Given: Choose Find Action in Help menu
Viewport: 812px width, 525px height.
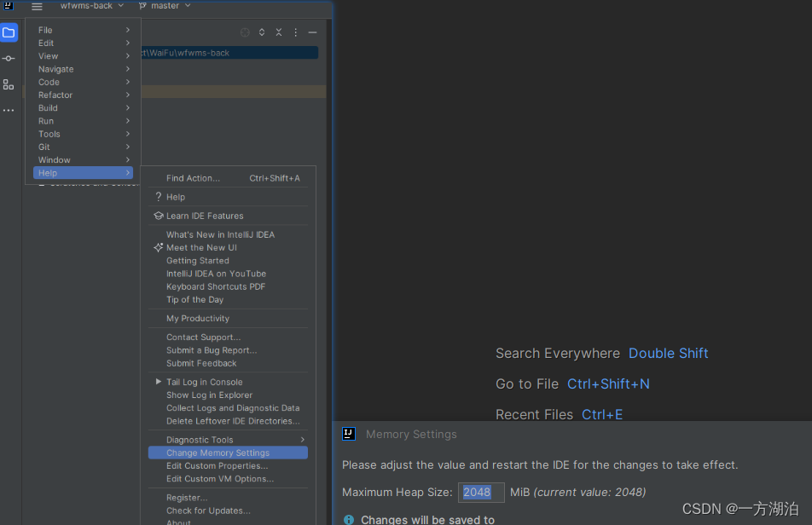Looking at the screenshot, I should [228, 178].
